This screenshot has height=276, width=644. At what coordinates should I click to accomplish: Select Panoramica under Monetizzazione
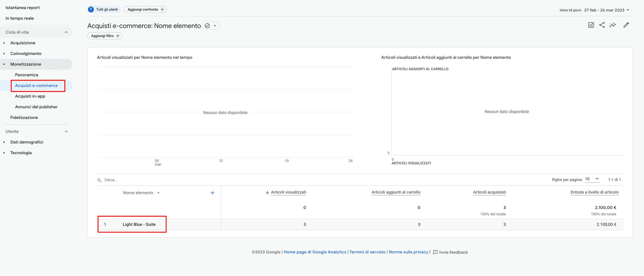[26, 75]
